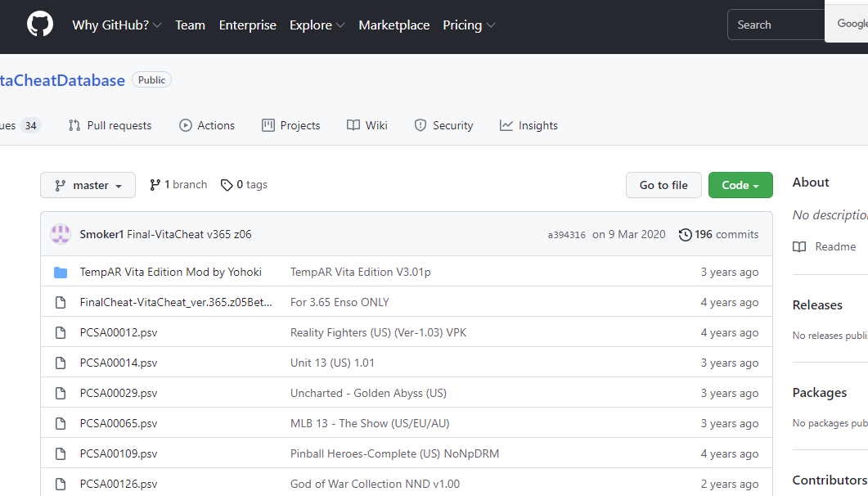
Task: Click the commit history clock icon
Action: tap(685, 235)
